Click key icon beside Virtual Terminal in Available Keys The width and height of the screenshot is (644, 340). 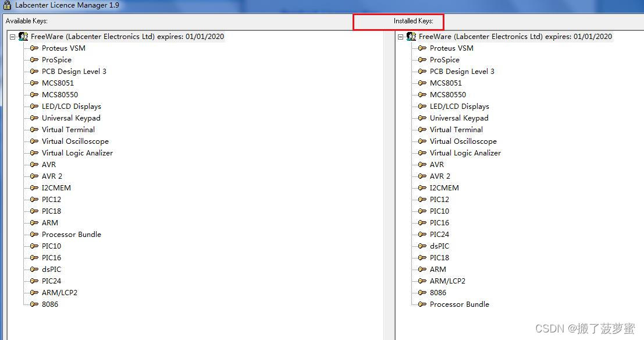(34, 129)
